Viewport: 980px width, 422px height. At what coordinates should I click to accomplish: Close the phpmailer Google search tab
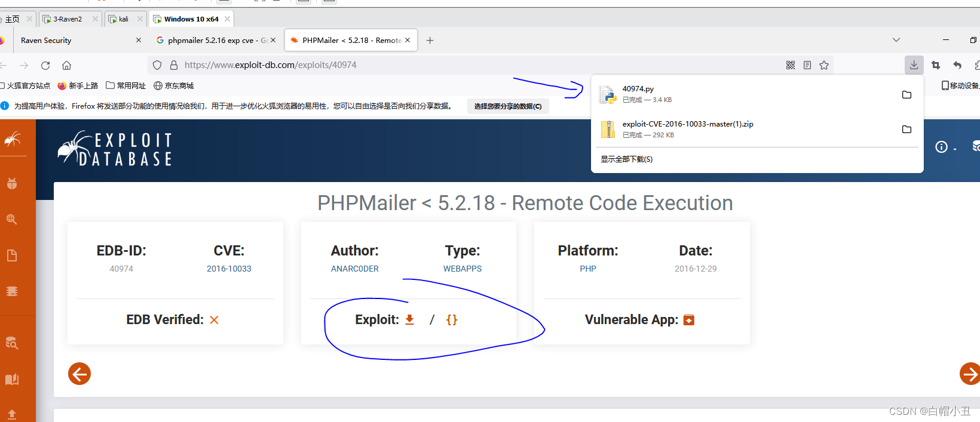point(273,41)
